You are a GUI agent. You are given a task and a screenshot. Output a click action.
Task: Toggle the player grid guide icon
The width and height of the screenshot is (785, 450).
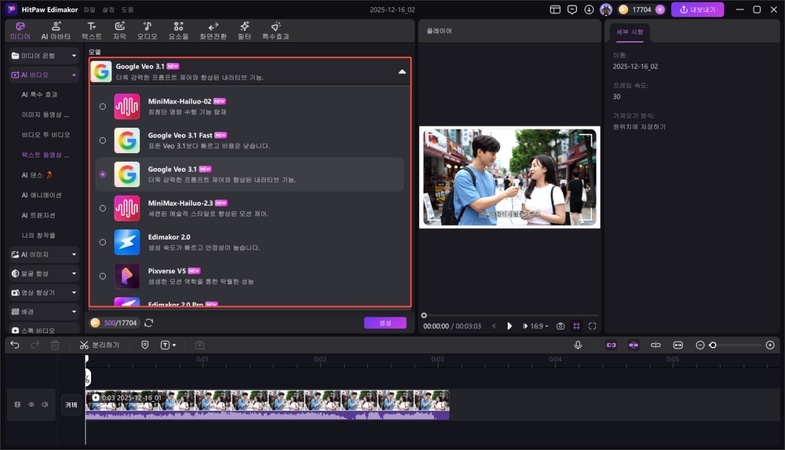[576, 326]
